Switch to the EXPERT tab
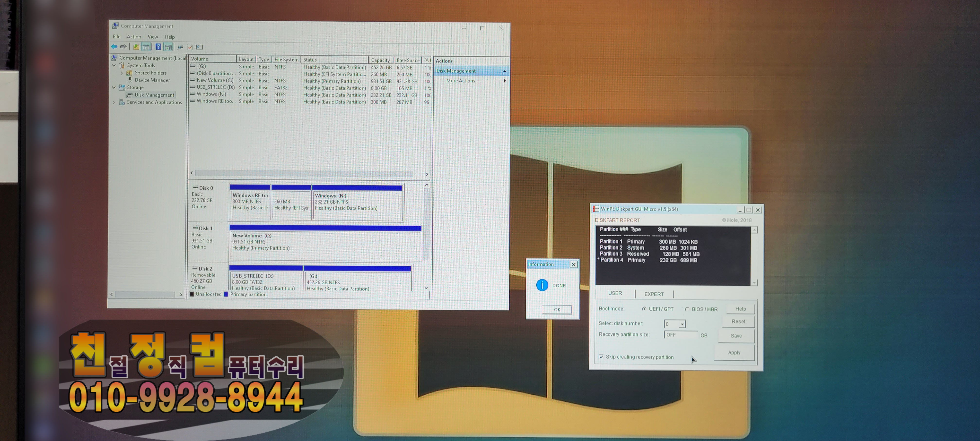 pyautogui.click(x=654, y=294)
